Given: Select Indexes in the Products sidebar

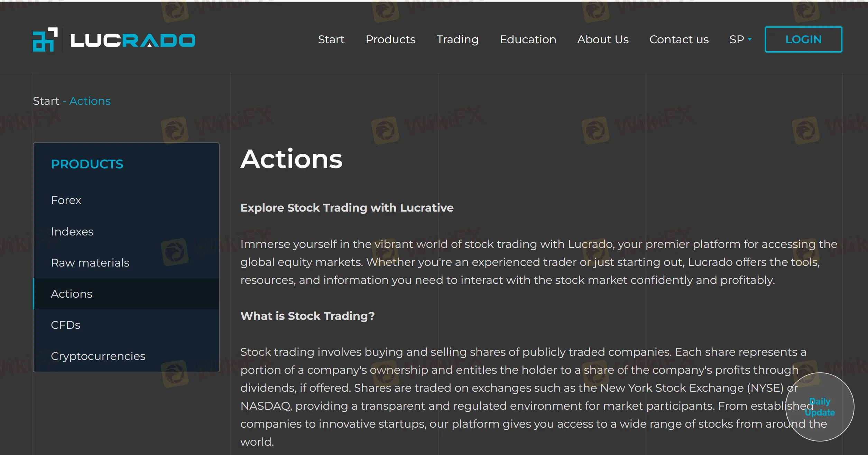Looking at the screenshot, I should point(72,231).
